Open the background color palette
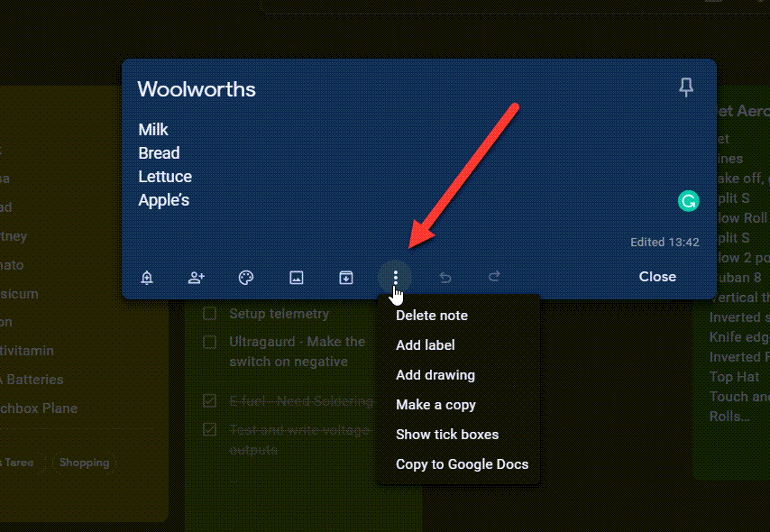Viewport: 770px width, 532px height. 246,278
